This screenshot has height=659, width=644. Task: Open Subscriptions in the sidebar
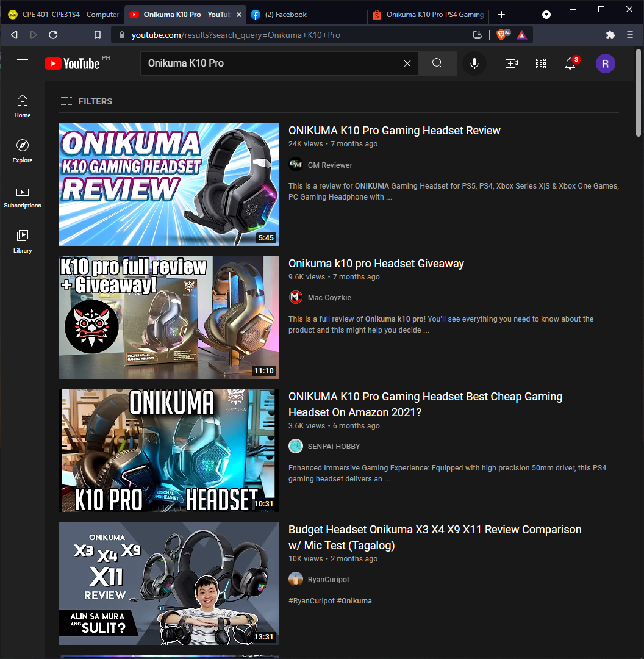click(23, 196)
